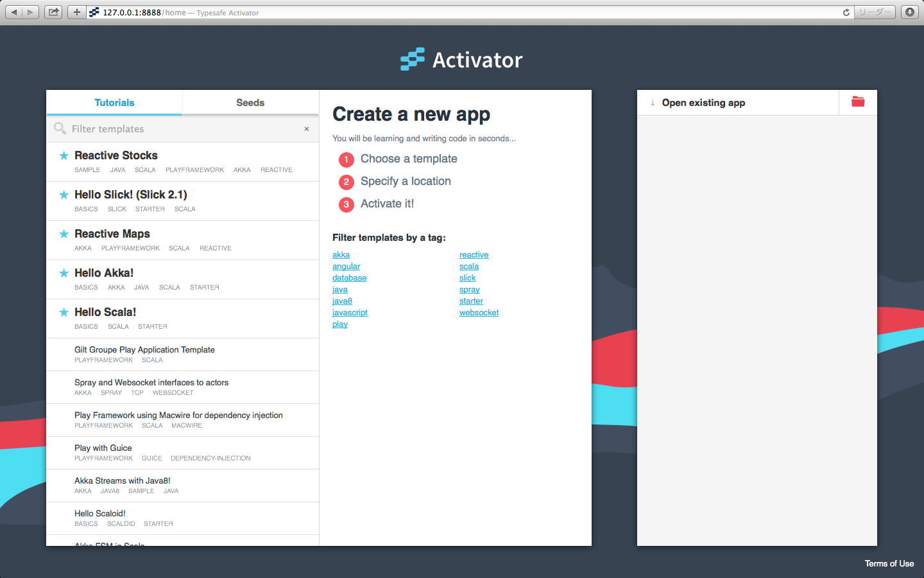Screen dimensions: 924x578
Task: Click the DEPENDENCY-INJECTION tag under Play with Guice
Action: click(210, 459)
